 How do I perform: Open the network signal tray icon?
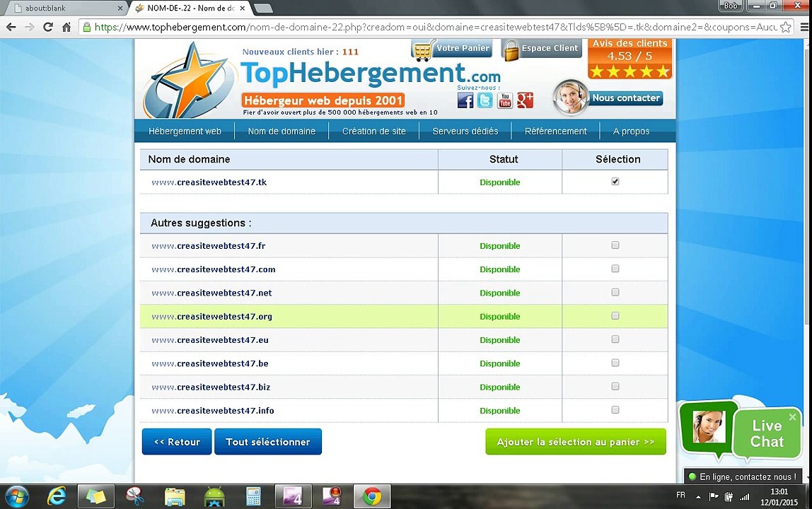tap(745, 497)
